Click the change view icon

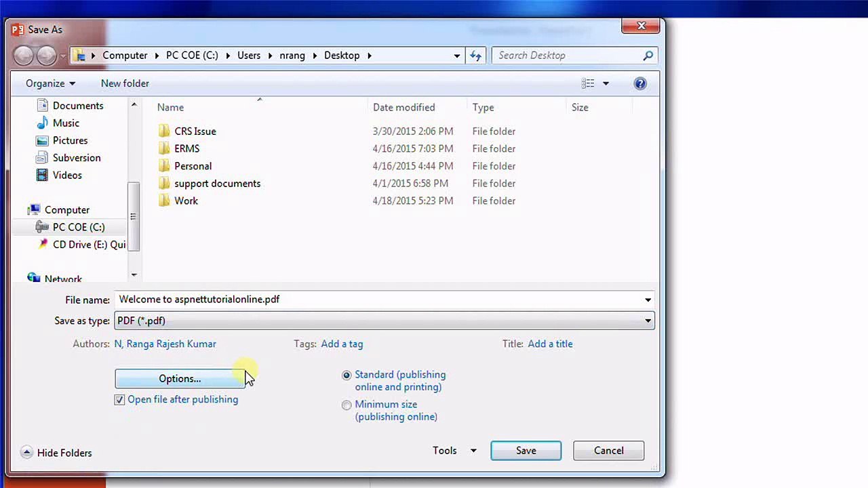[588, 83]
